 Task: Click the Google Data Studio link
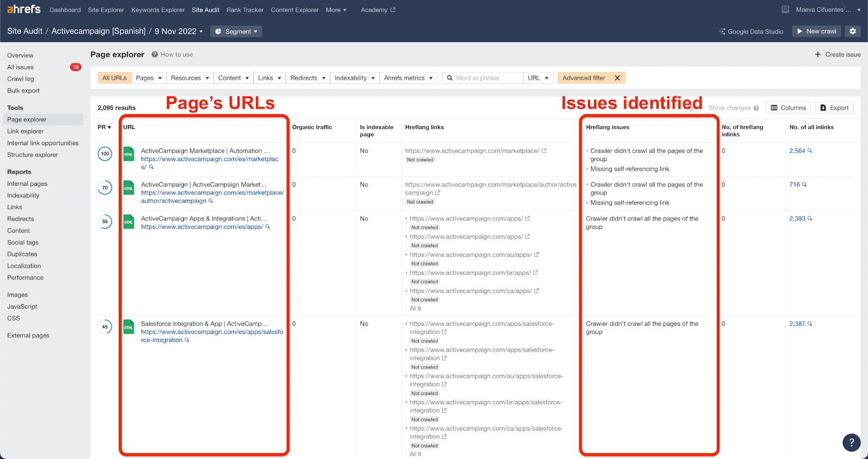(751, 31)
